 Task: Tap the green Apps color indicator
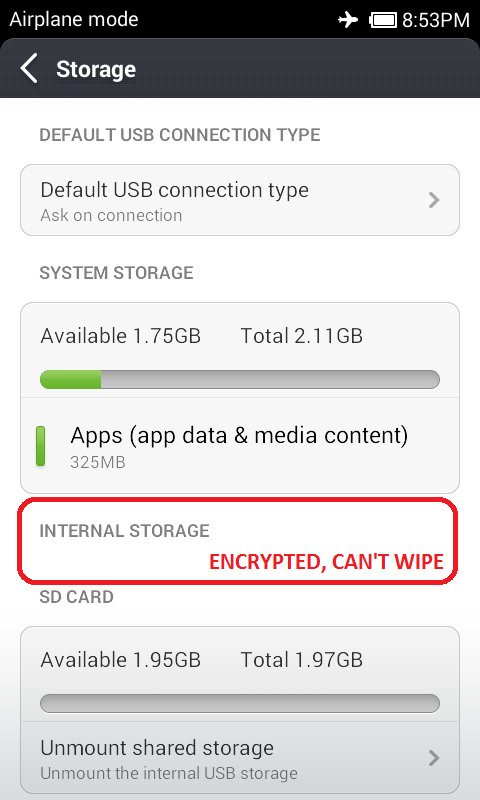pos(40,446)
